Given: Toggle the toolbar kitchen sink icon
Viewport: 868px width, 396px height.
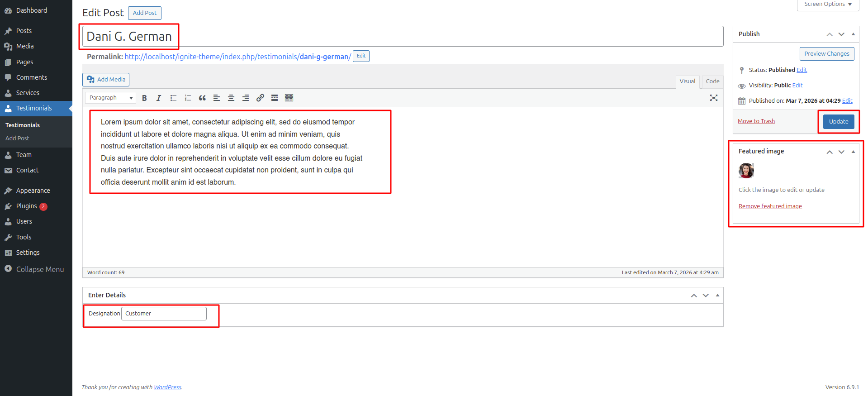Looking at the screenshot, I should (289, 98).
